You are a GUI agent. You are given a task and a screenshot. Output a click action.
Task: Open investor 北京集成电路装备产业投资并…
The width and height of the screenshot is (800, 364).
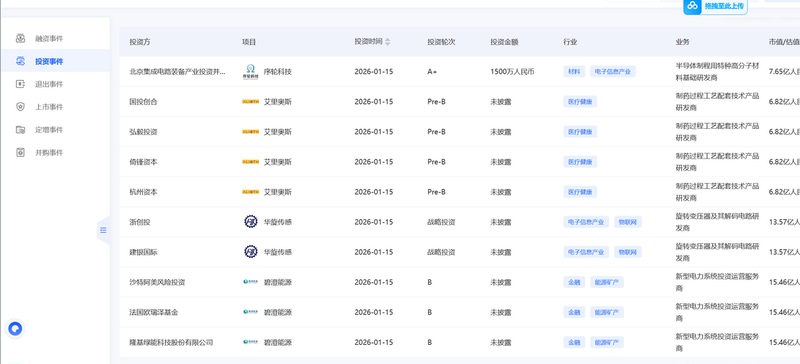(x=177, y=71)
